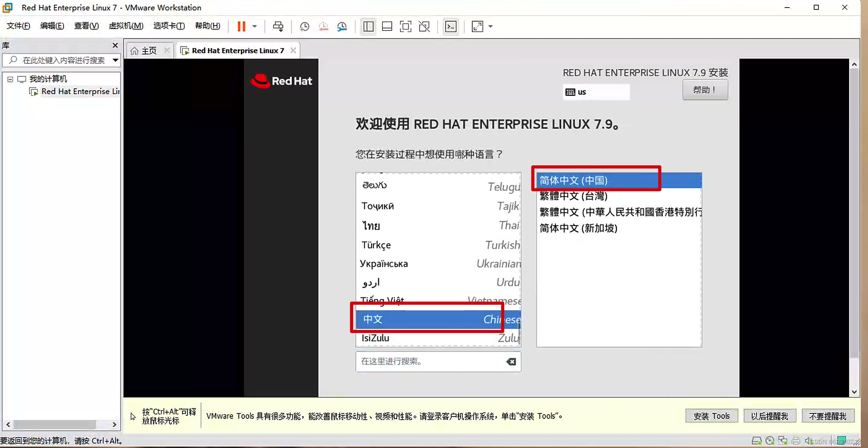Open the console view icon
Image resolution: width=868 pixels, height=448 pixels.
point(451,27)
